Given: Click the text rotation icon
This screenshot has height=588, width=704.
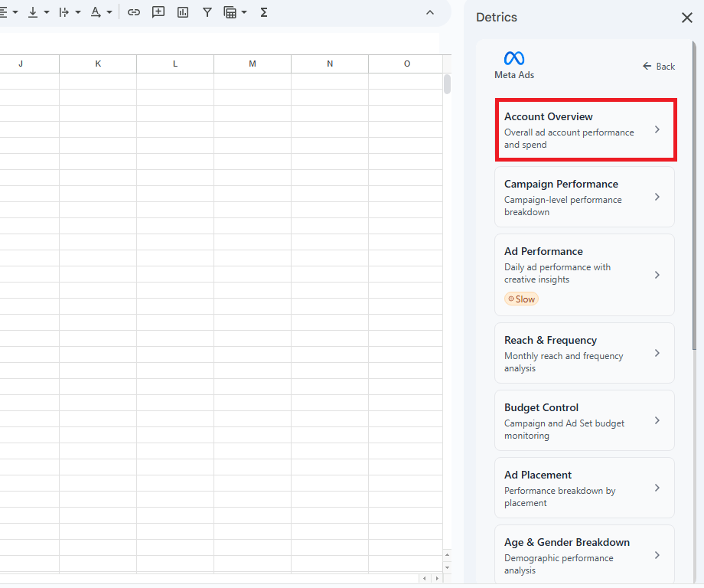Looking at the screenshot, I should [x=95, y=12].
